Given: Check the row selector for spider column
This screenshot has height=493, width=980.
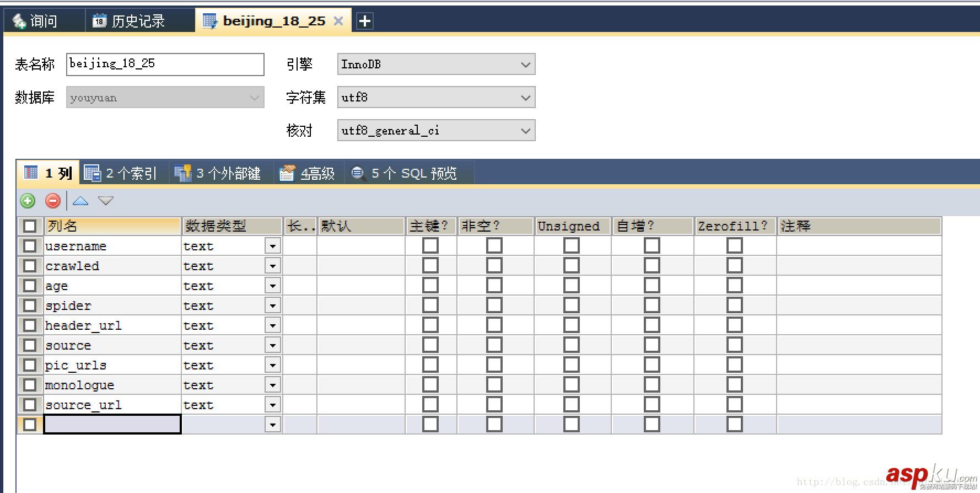Looking at the screenshot, I should [x=30, y=306].
